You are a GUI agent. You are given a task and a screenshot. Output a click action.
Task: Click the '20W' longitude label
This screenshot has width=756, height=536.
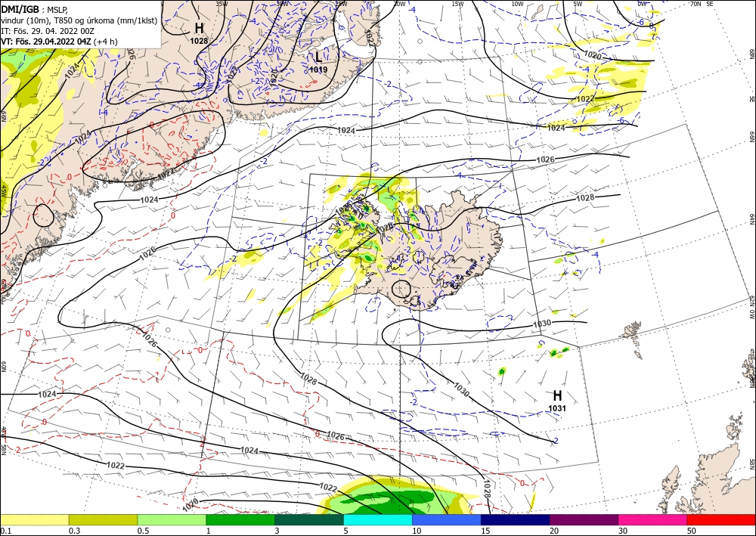tap(399, 4)
